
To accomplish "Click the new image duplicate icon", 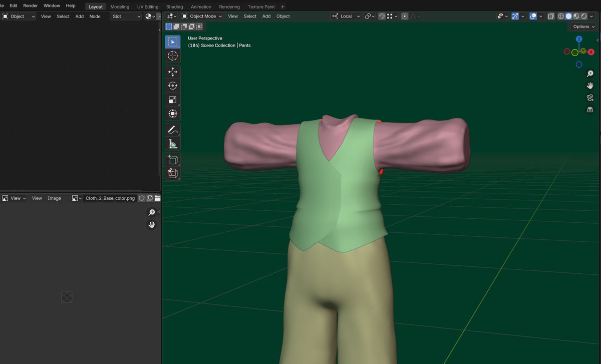I will (x=149, y=198).
